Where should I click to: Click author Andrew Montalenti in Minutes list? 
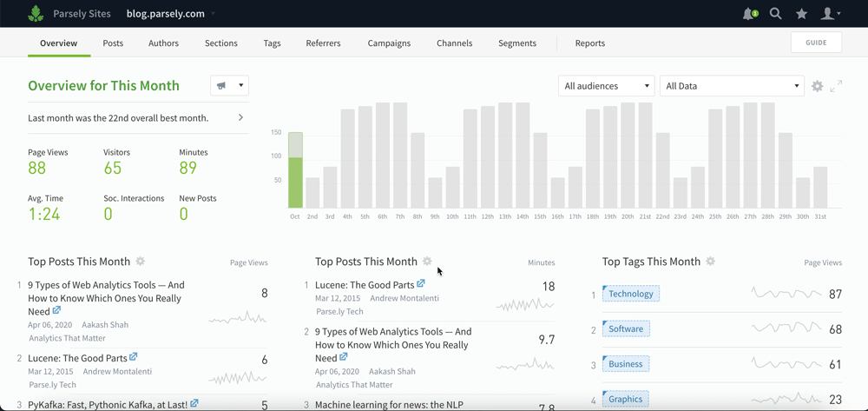tap(404, 298)
